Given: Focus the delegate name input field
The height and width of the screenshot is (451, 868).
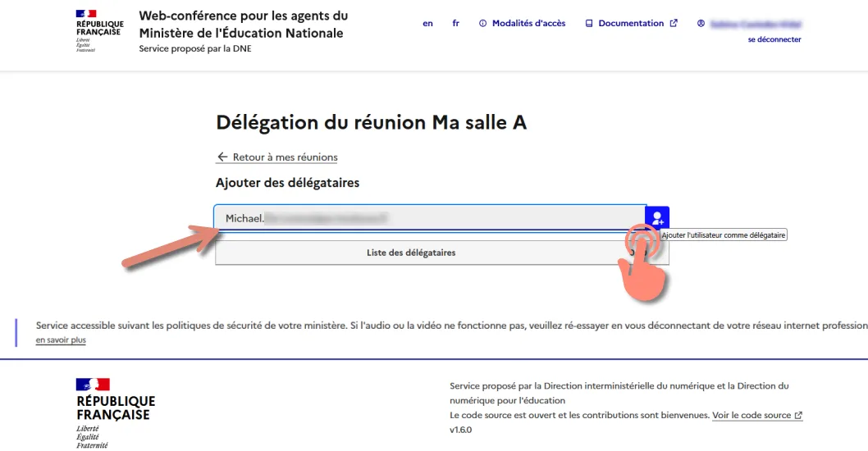Looking at the screenshot, I should pyautogui.click(x=430, y=218).
